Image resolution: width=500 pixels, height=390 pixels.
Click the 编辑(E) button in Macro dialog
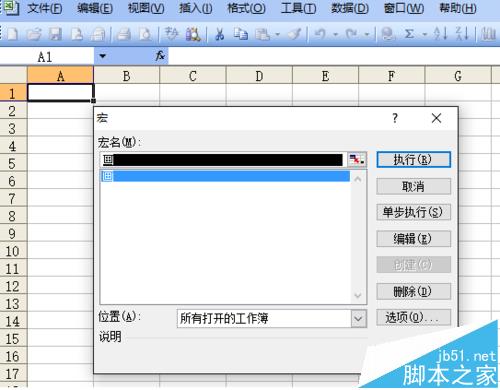click(x=413, y=239)
